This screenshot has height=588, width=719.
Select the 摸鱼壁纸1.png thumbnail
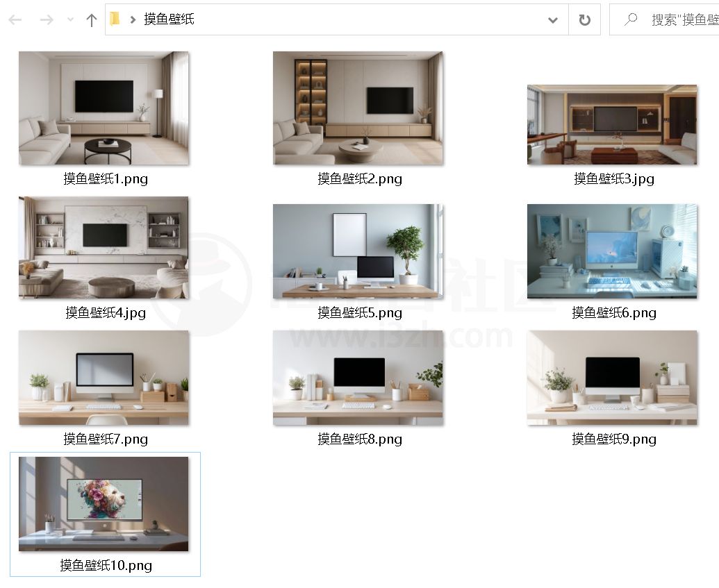point(104,108)
